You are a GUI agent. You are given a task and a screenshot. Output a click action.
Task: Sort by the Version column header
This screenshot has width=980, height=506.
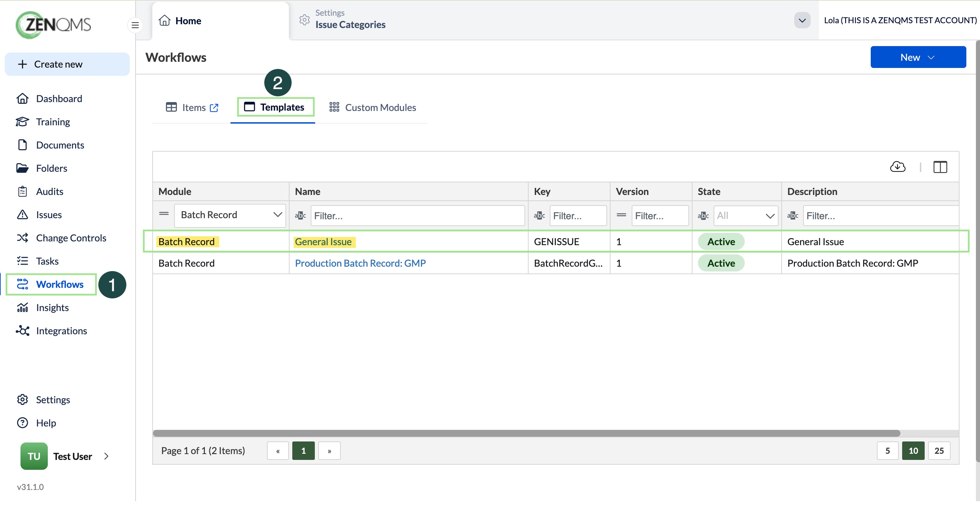651,191
